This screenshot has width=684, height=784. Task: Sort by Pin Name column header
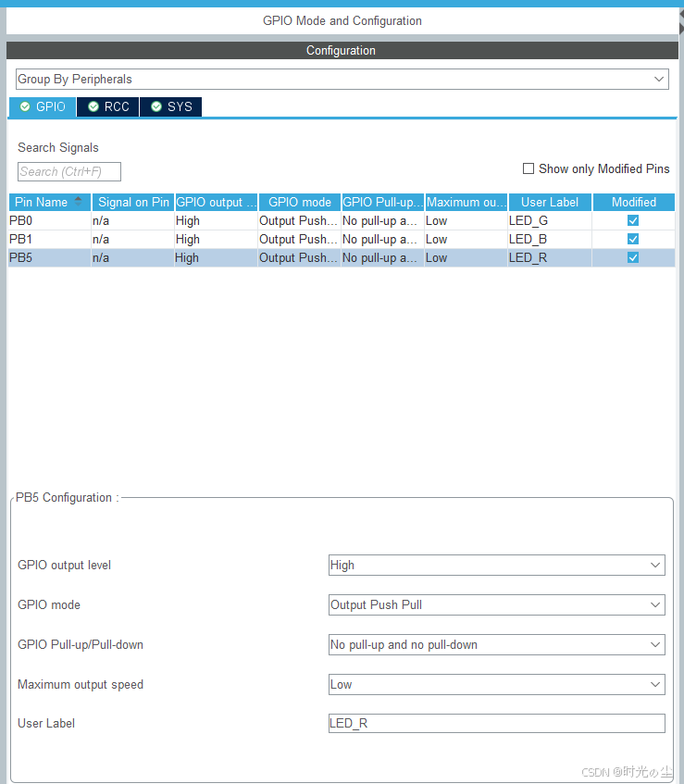(x=49, y=202)
